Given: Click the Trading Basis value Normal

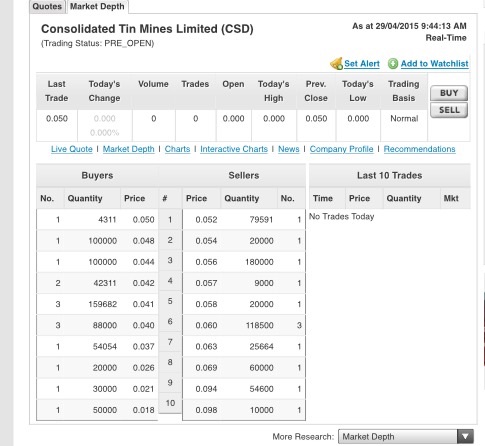Looking at the screenshot, I should point(404,118).
